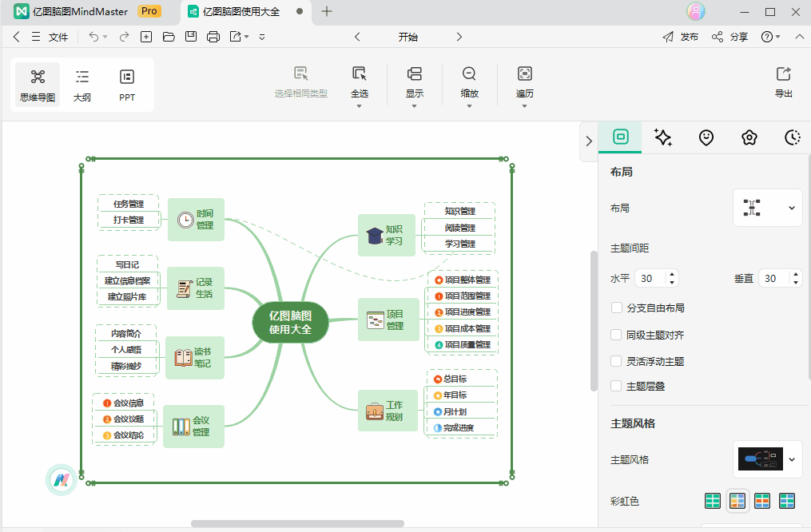Switch to 思维导图 mind map view
Viewport: 811px width, 532px height.
[38, 85]
